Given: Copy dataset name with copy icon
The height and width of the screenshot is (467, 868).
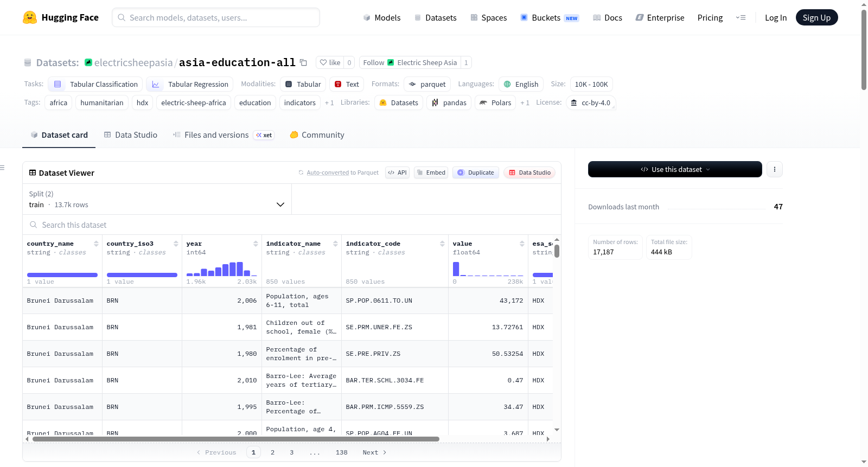Looking at the screenshot, I should 303,63.
